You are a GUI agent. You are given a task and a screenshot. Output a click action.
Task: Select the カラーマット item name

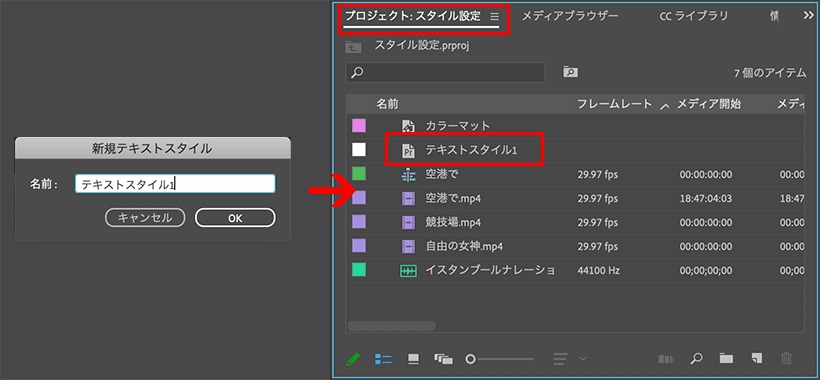pos(458,126)
